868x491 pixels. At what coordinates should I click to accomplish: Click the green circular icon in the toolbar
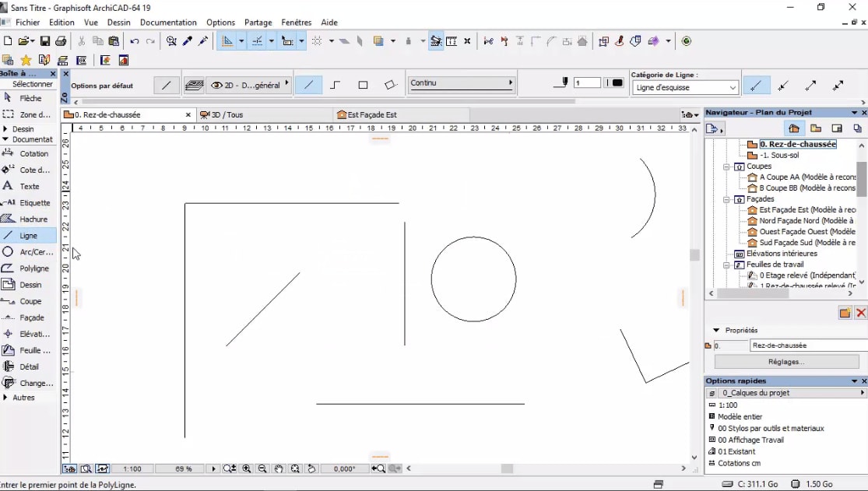[687, 41]
